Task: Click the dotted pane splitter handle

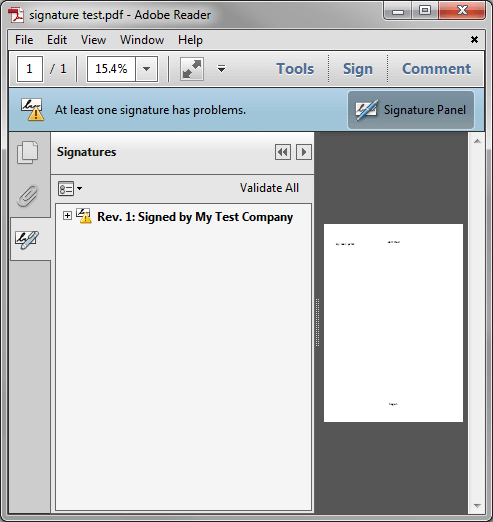Action: tap(317, 323)
